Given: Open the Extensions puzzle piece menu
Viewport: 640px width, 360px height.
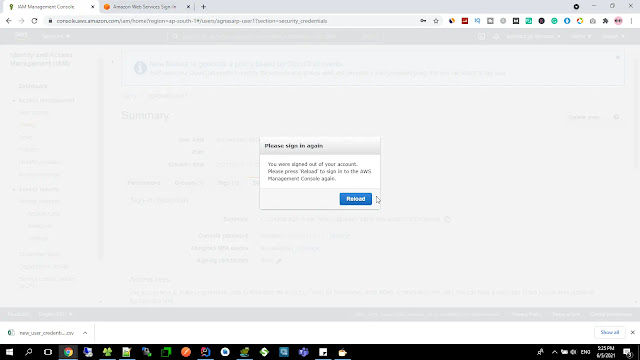Looking at the screenshot, I should (606, 21).
